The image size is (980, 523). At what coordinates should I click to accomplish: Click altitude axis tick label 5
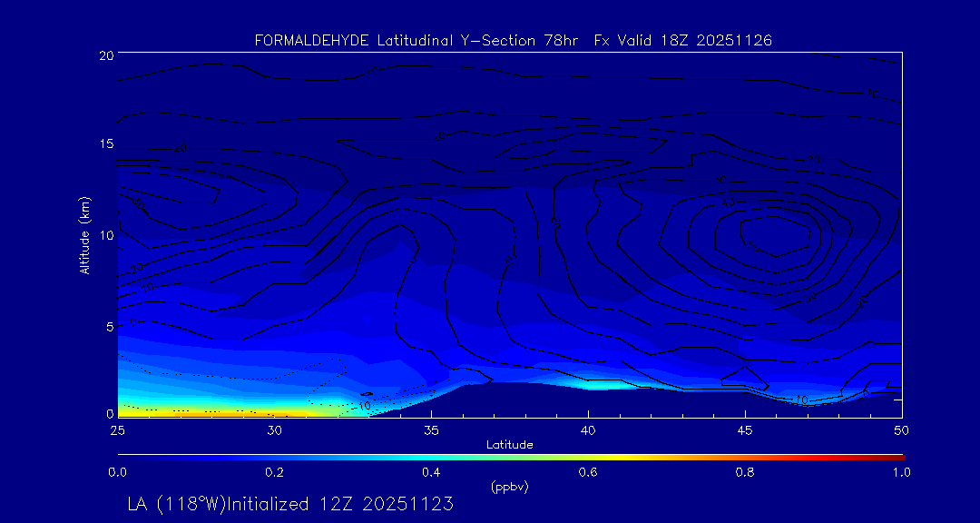pos(108,326)
